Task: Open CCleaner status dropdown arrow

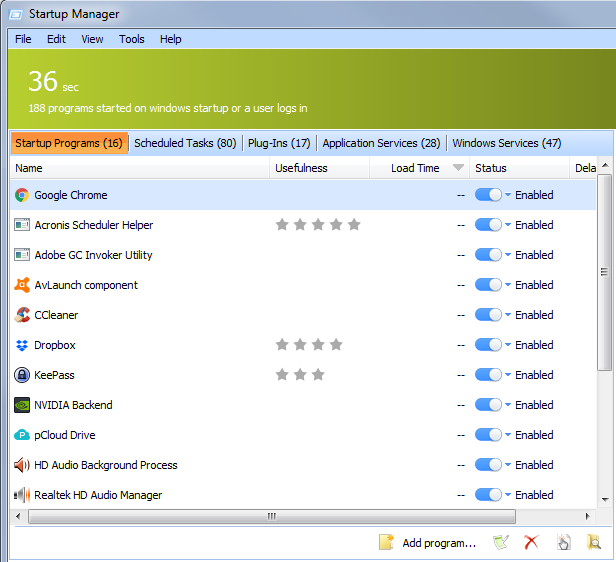Action: 508,314
